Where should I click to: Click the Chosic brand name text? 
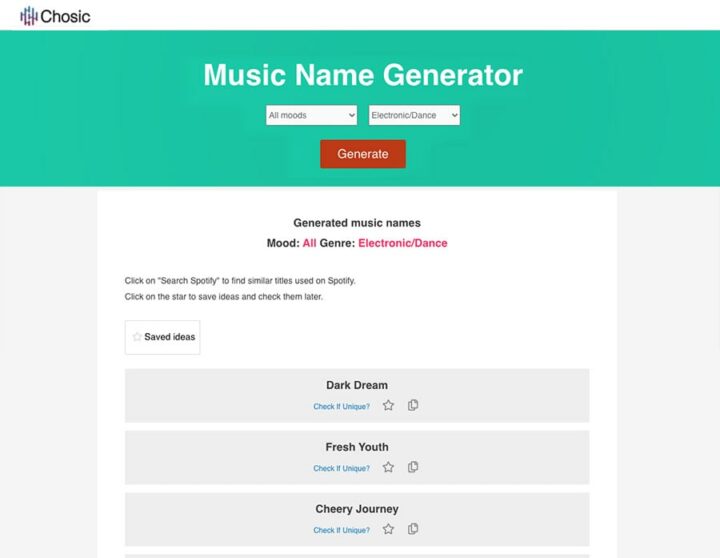coord(66,16)
